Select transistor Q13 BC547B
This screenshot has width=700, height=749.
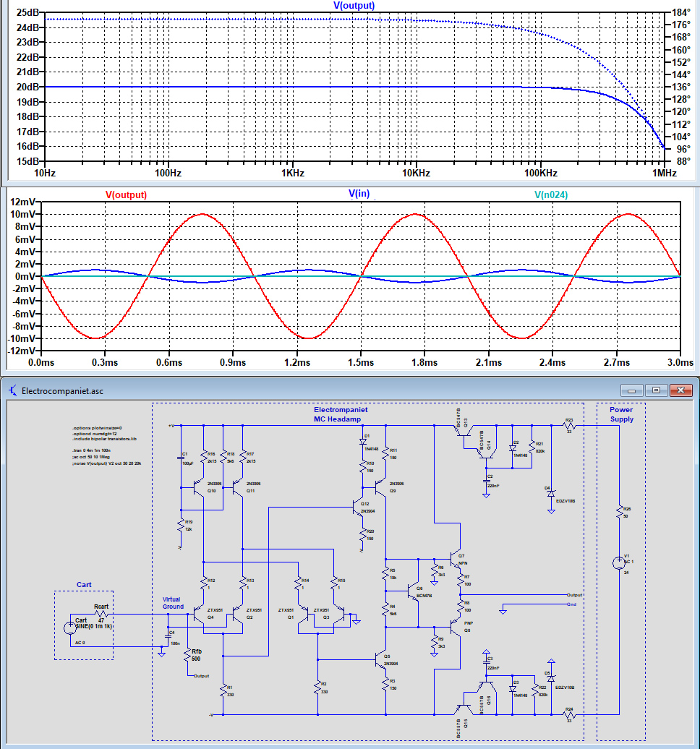[462, 431]
